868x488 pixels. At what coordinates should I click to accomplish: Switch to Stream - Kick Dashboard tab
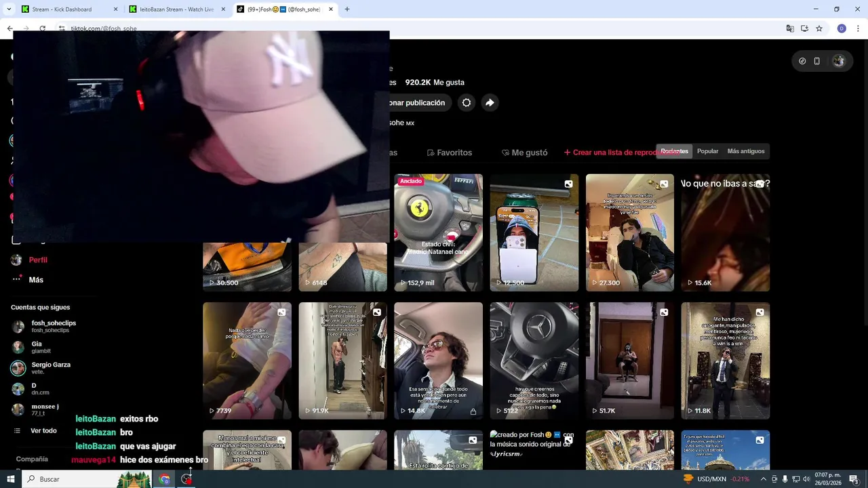click(68, 9)
